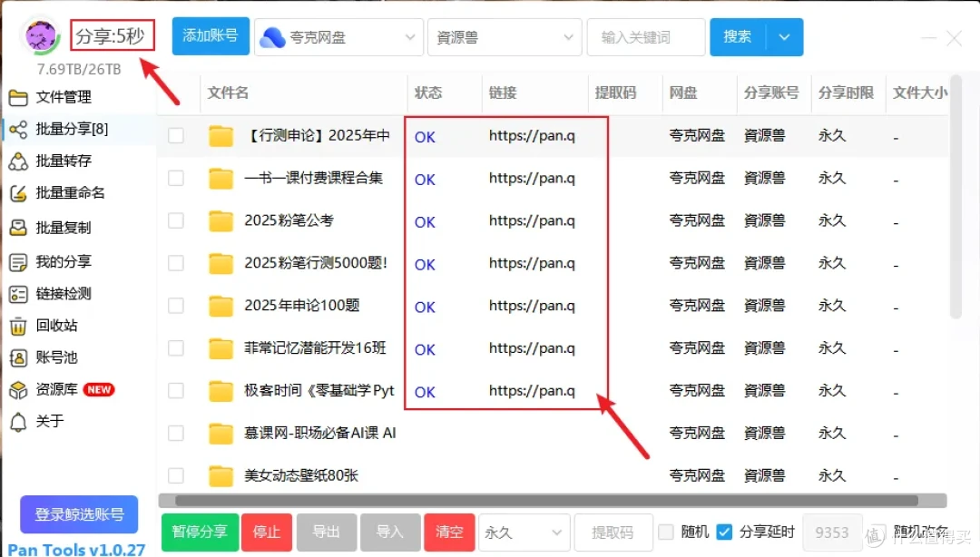The height and width of the screenshot is (557, 980).
Task: Click OK status of 极客时间 row
Action: coord(425,392)
